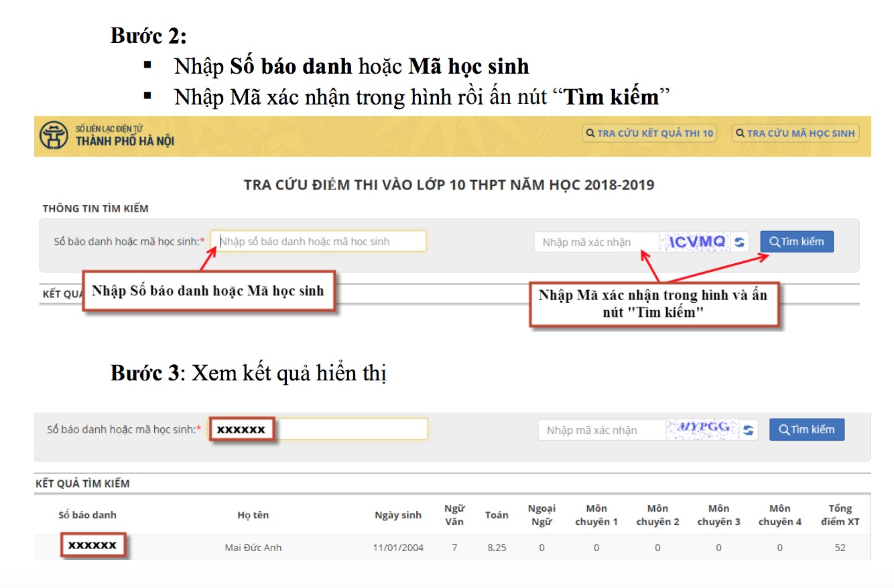894x588 pixels.
Task: Click the birth date 11/01/2004 cell
Action: pyautogui.click(x=398, y=548)
